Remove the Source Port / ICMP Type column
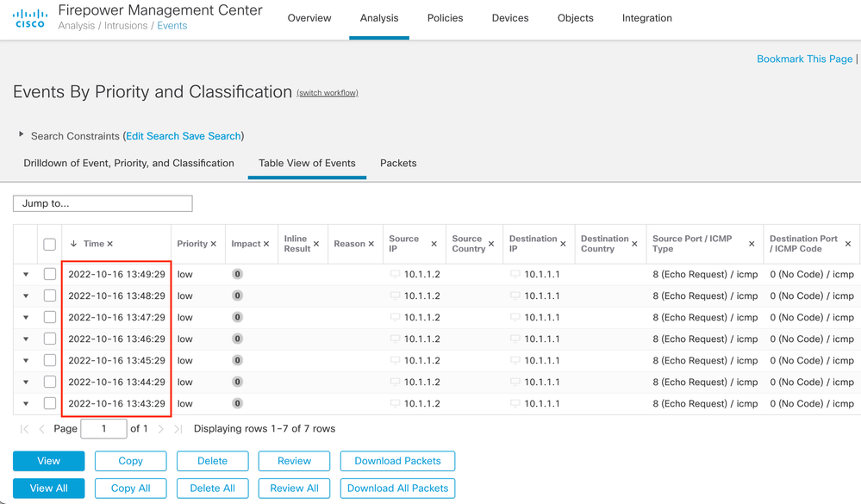The image size is (861, 504). pos(752,244)
